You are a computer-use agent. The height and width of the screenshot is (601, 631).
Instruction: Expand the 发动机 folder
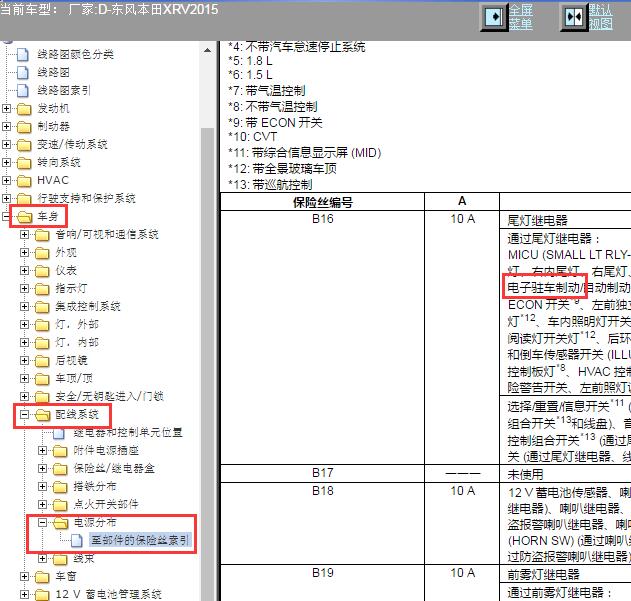[x=6, y=108]
